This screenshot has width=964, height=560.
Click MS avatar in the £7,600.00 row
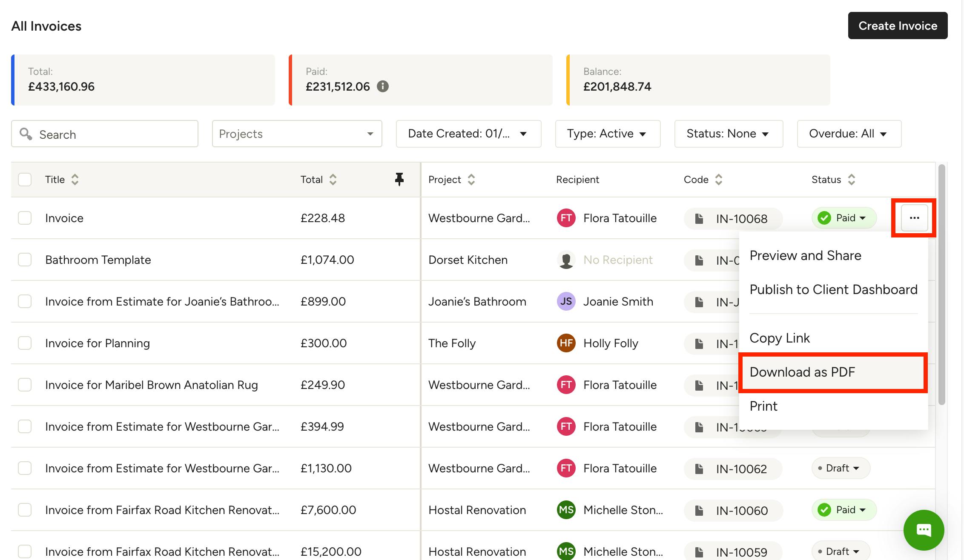(566, 510)
